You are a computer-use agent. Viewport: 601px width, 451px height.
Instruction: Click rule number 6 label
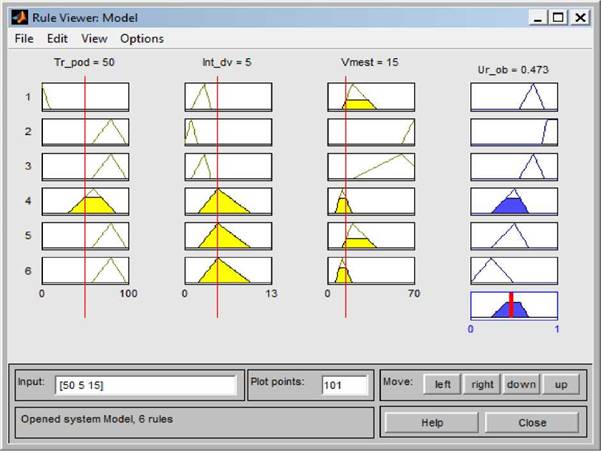click(28, 271)
